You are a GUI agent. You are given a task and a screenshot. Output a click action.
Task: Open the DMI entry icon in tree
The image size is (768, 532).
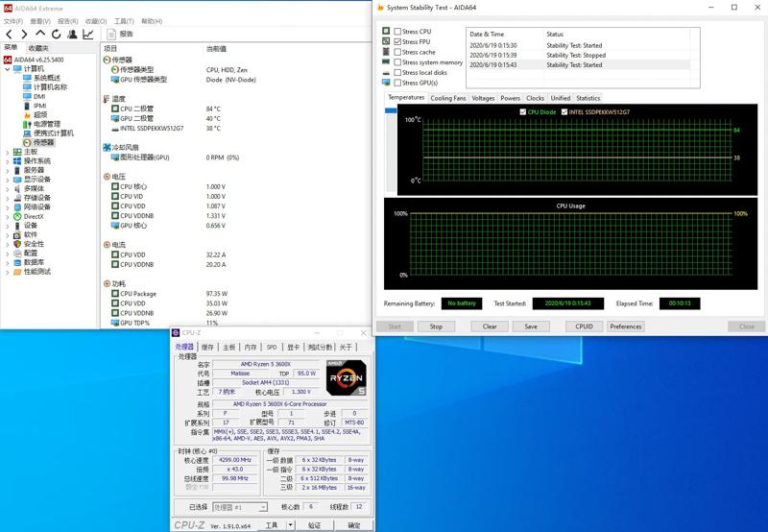click(x=28, y=96)
